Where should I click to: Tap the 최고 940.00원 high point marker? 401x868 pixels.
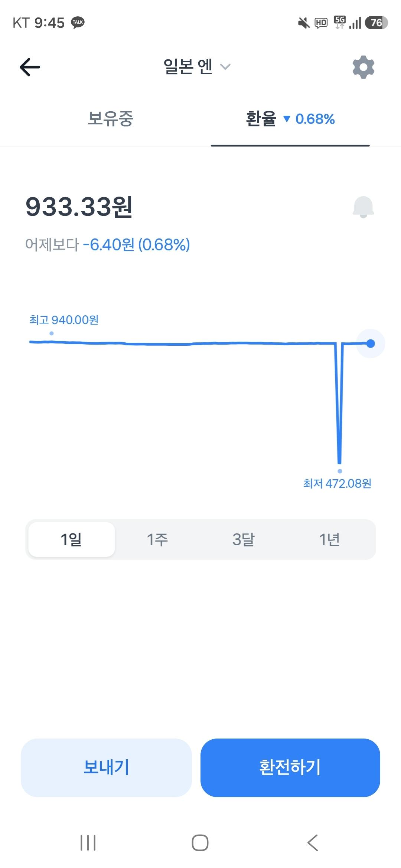[52, 333]
